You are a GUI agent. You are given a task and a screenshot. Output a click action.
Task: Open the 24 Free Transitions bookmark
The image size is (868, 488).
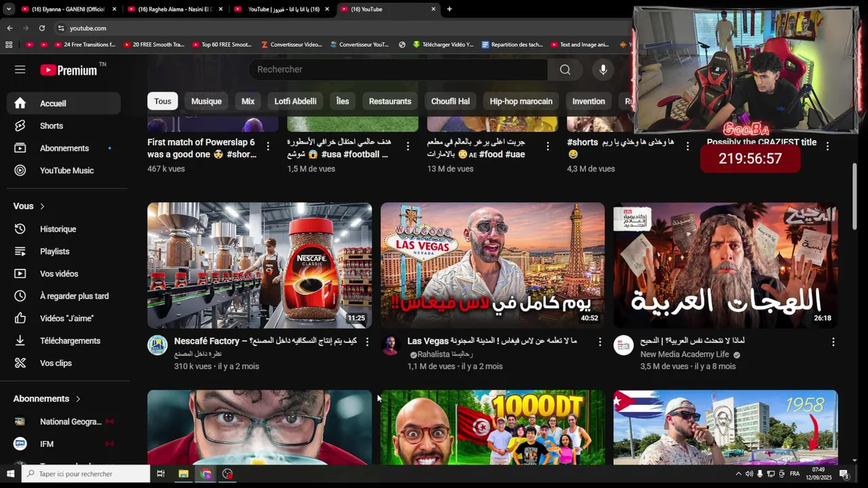[84, 45]
